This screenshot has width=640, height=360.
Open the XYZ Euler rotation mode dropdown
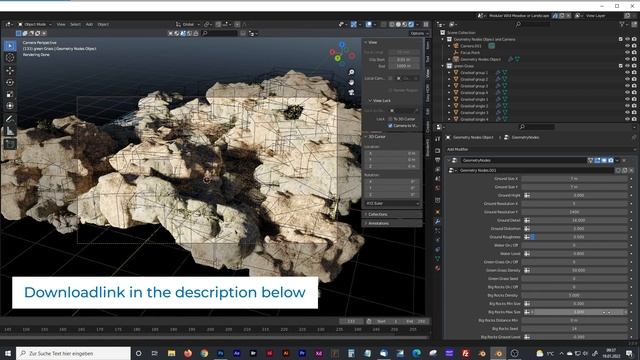point(392,203)
